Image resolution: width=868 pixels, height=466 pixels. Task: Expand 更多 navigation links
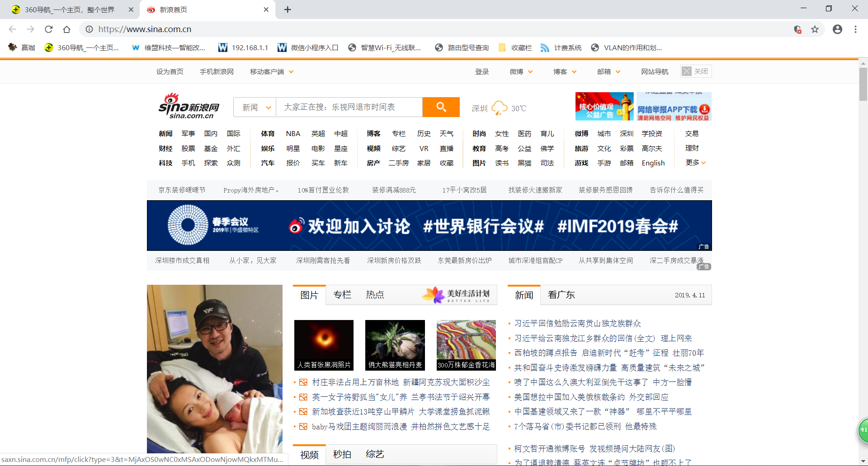695,163
